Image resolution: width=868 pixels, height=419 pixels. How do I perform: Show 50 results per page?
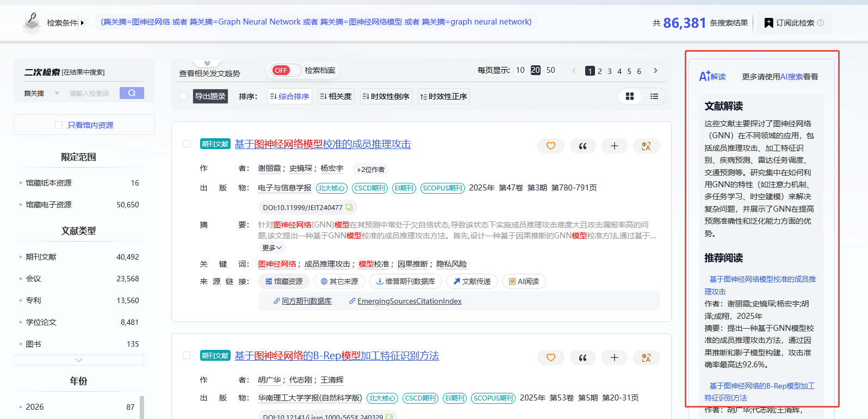550,70
